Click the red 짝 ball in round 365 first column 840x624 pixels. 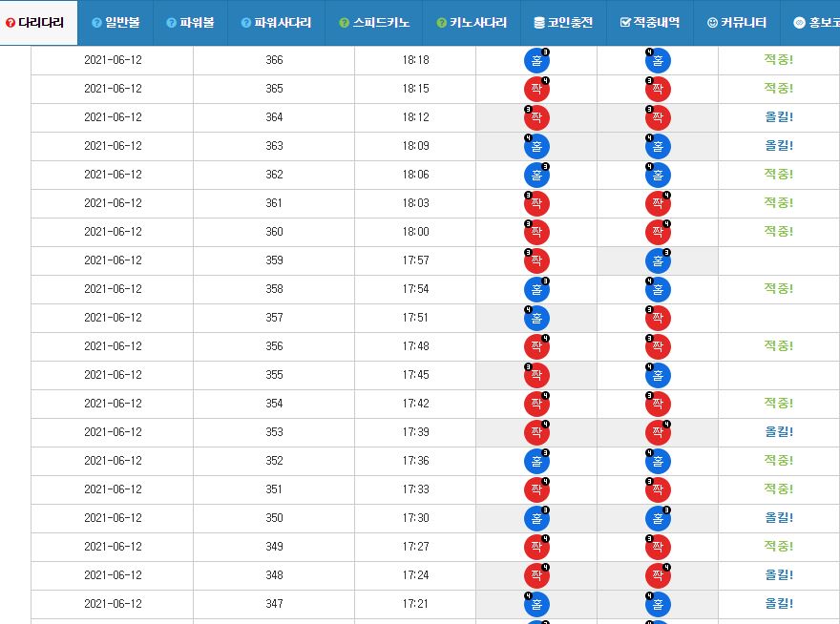pos(536,89)
